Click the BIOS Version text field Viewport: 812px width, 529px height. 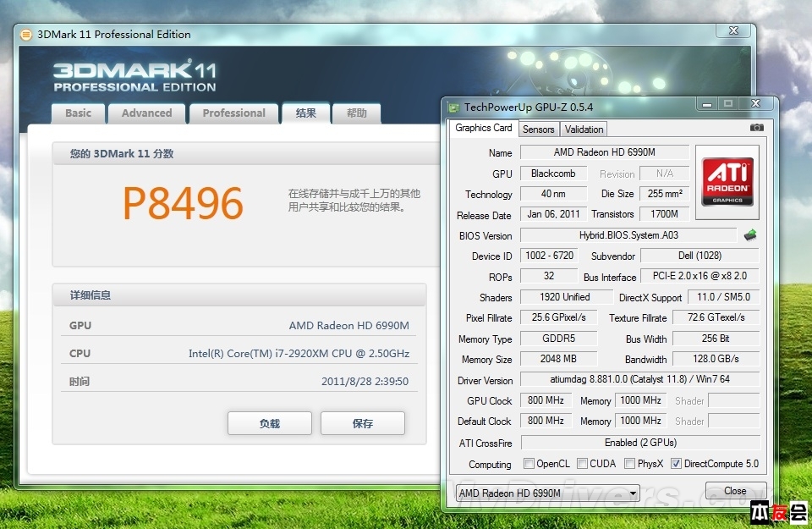[628, 235]
